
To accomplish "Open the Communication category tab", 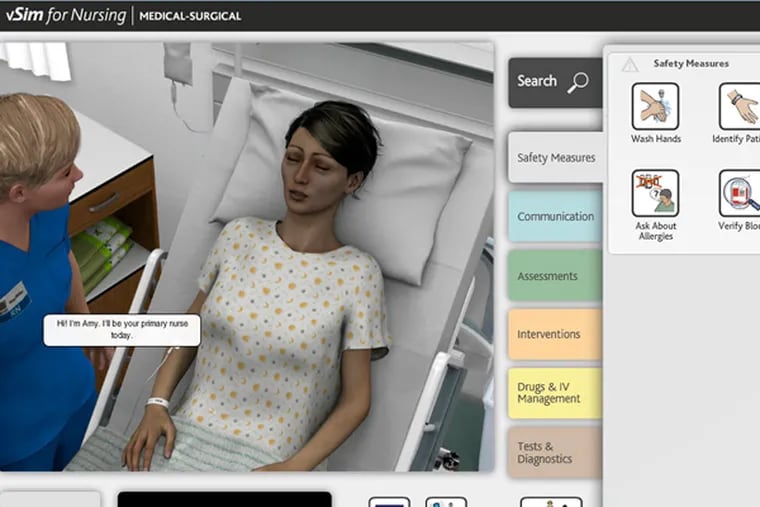I will (x=555, y=217).
